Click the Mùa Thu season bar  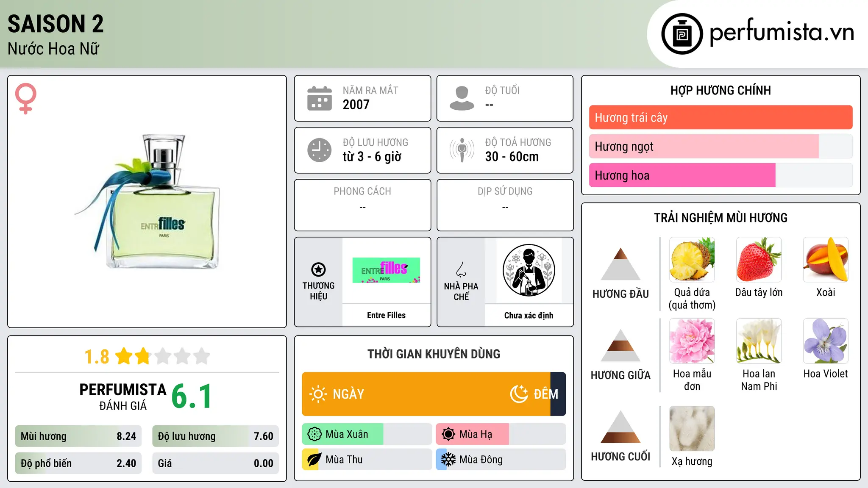(x=367, y=460)
